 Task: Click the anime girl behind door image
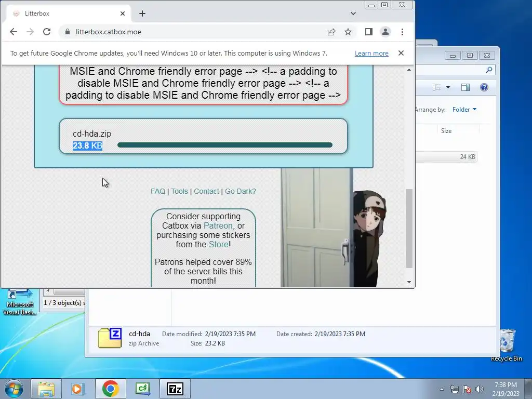pyautogui.click(x=334, y=228)
